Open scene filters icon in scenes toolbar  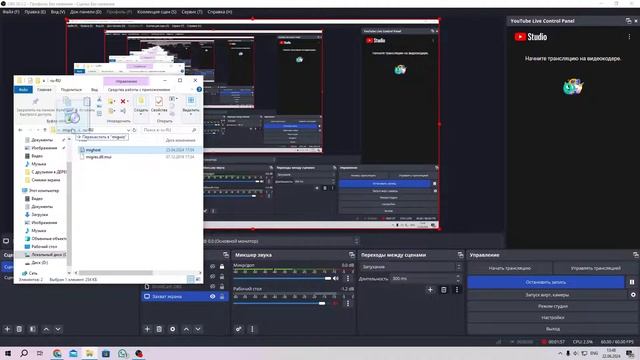point(33,329)
